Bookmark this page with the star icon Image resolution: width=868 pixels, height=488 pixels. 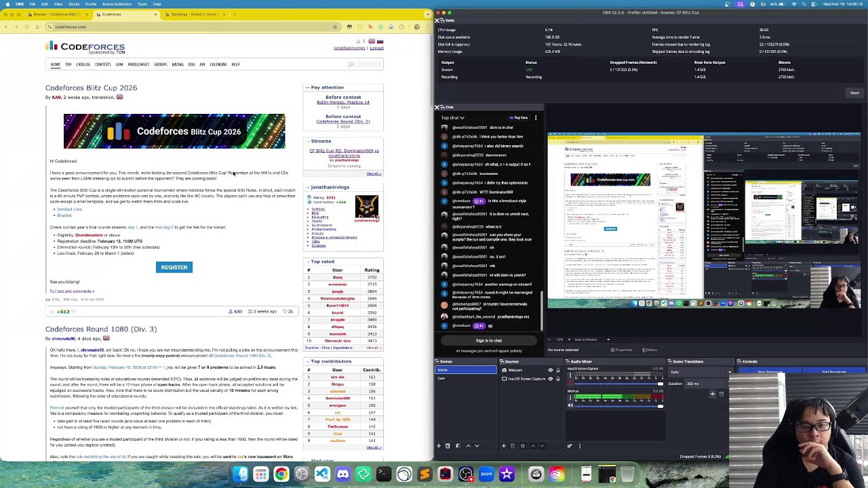(335, 27)
